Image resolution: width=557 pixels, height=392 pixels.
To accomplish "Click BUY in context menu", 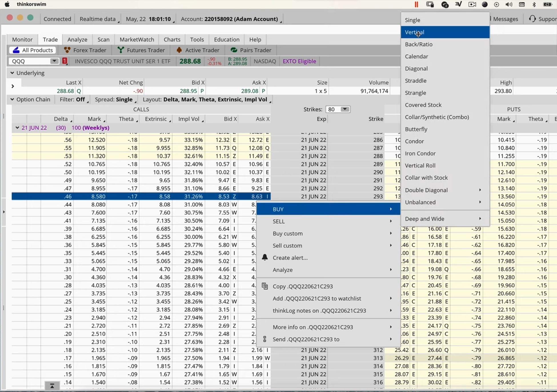I will (x=328, y=209).
